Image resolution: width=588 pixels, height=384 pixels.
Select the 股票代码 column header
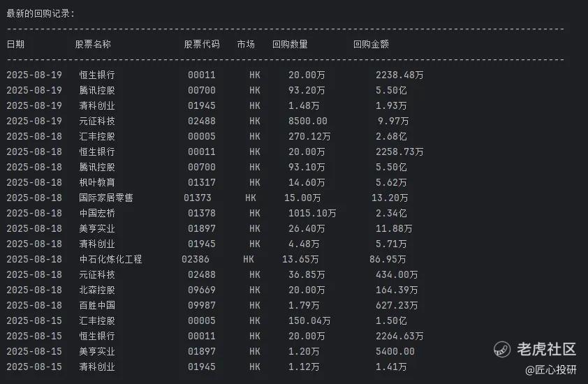click(202, 44)
